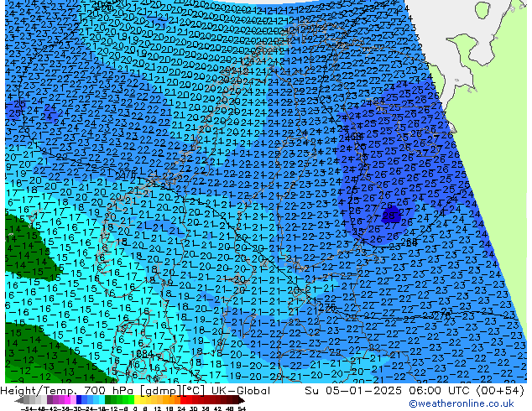Screen dimensions: 532x411
Task: Click the yellow legend swatch above 0
Action: [137, 399]
